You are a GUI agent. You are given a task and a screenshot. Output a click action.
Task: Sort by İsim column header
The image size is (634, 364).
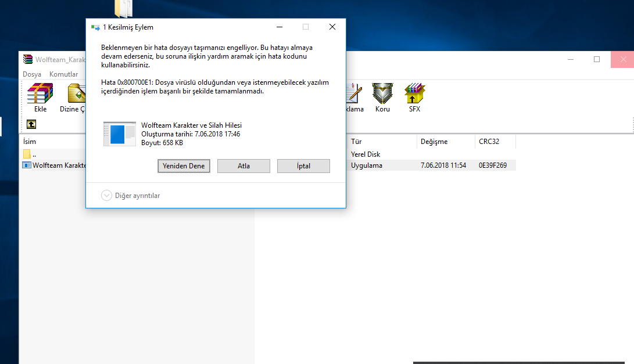coord(30,142)
